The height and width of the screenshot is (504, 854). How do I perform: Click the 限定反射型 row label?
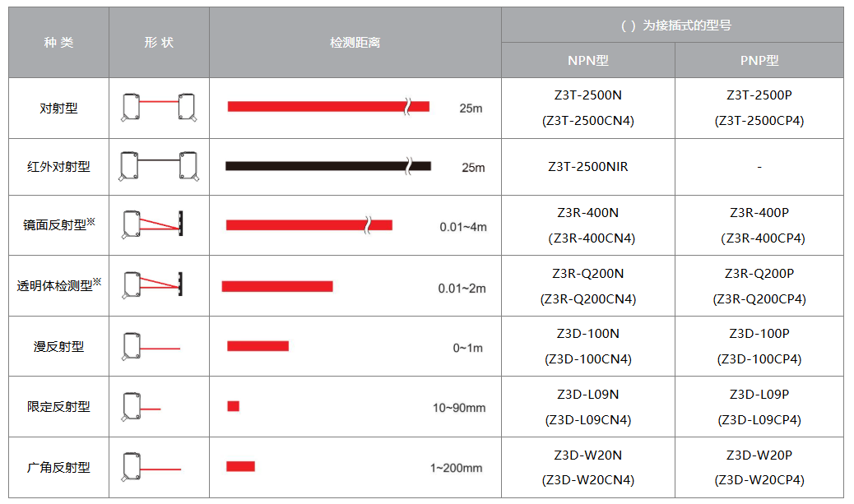pos(58,407)
